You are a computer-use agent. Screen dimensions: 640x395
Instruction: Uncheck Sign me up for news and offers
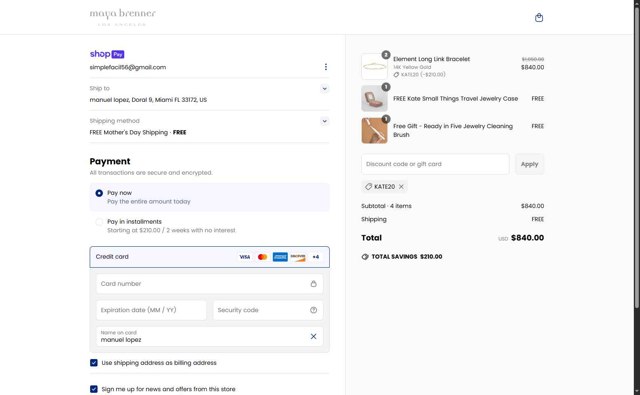click(94, 389)
